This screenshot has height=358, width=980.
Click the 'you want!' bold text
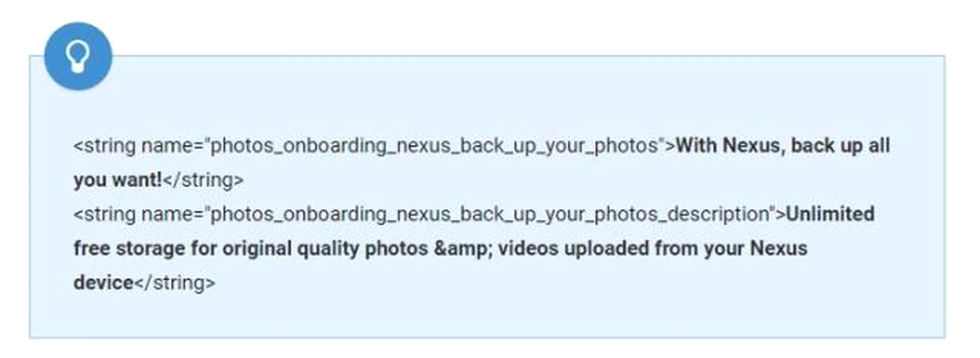coord(118,180)
